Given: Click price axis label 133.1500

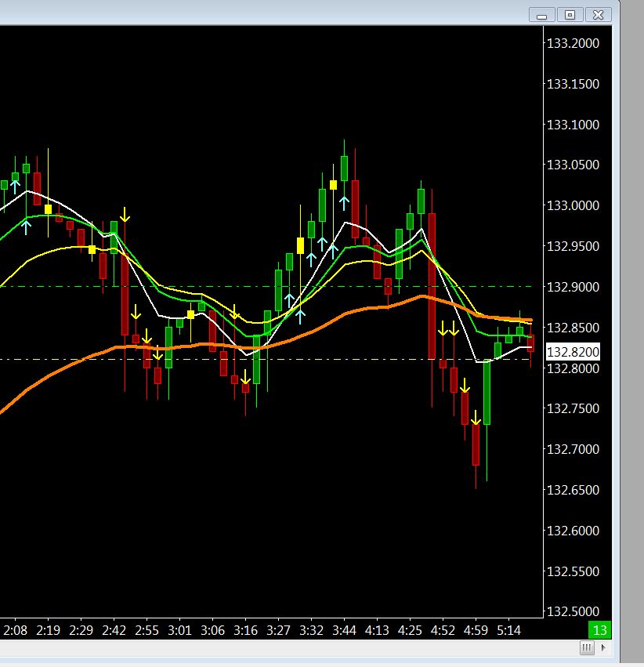Looking at the screenshot, I should [573, 84].
